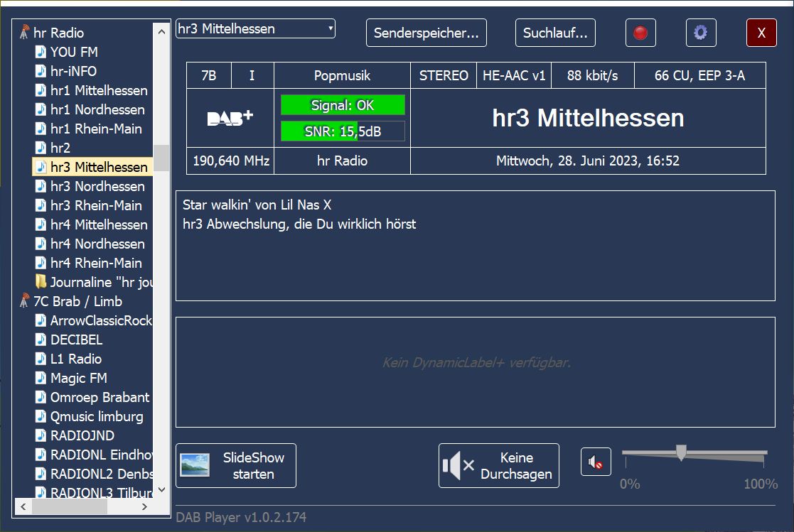Toggle the mute speaker icon
794x532 pixels.
click(595, 464)
